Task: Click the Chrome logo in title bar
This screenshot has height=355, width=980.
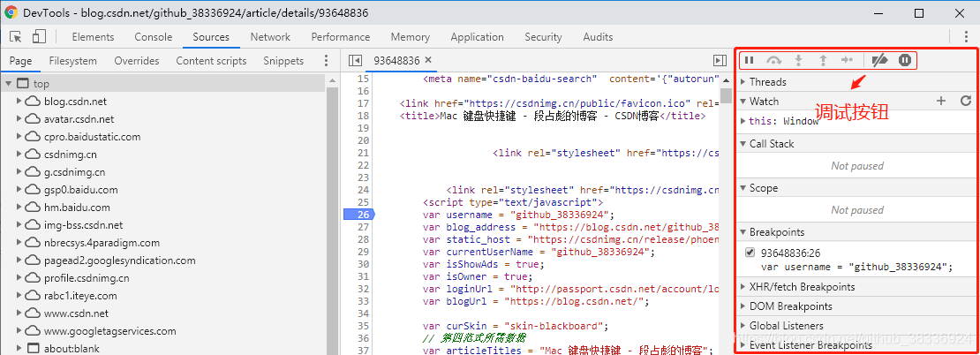Action: [11, 12]
